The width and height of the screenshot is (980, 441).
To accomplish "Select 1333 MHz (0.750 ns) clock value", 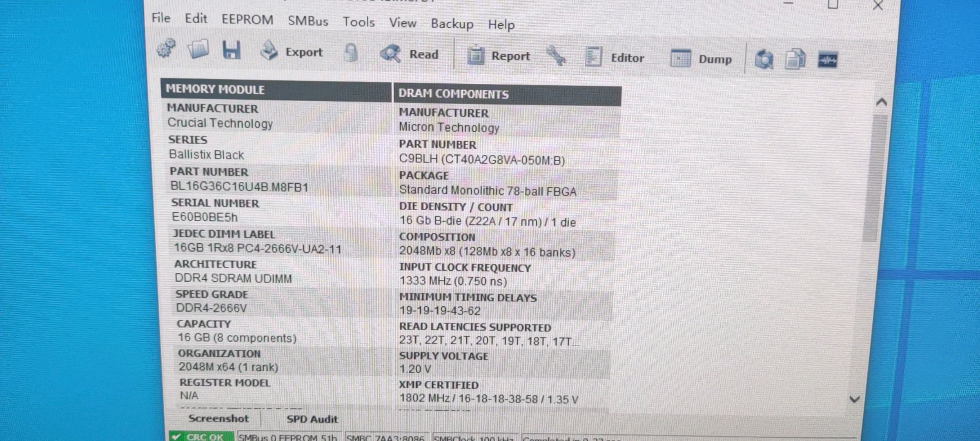I will [453, 281].
